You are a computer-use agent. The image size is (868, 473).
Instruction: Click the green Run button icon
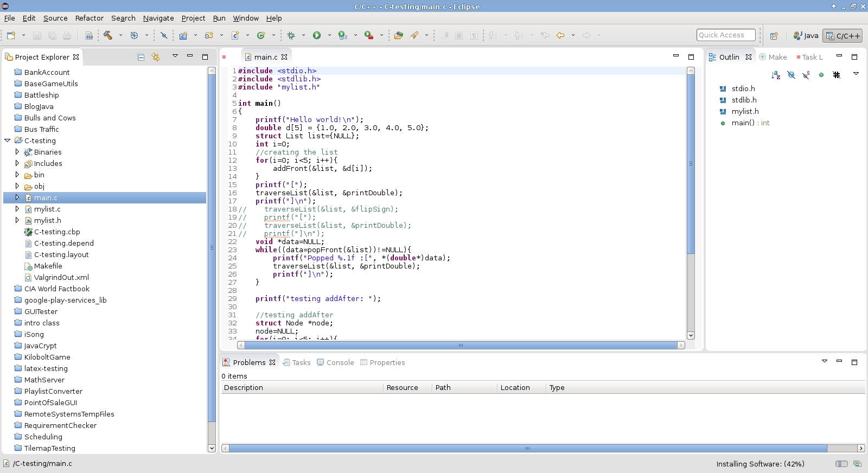tap(317, 35)
